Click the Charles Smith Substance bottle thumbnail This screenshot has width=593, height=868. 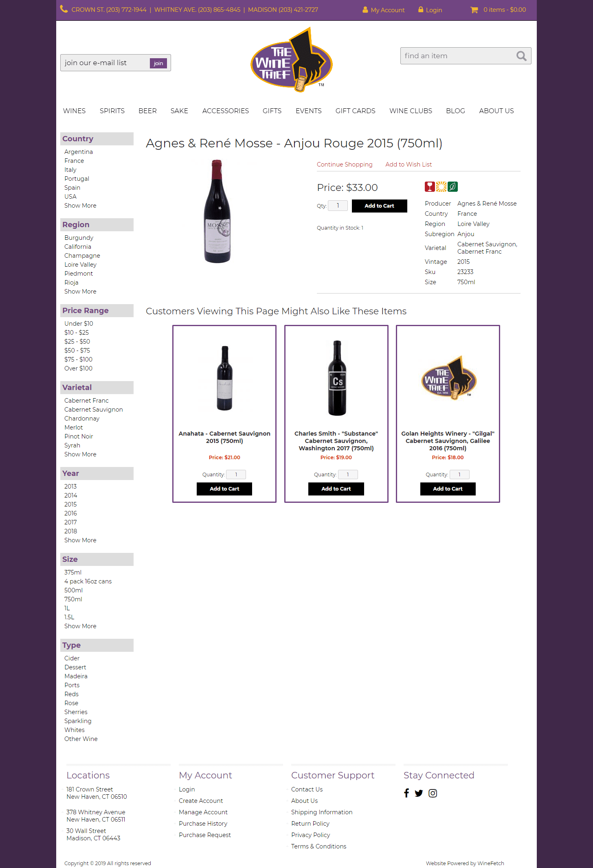pyautogui.click(x=337, y=378)
